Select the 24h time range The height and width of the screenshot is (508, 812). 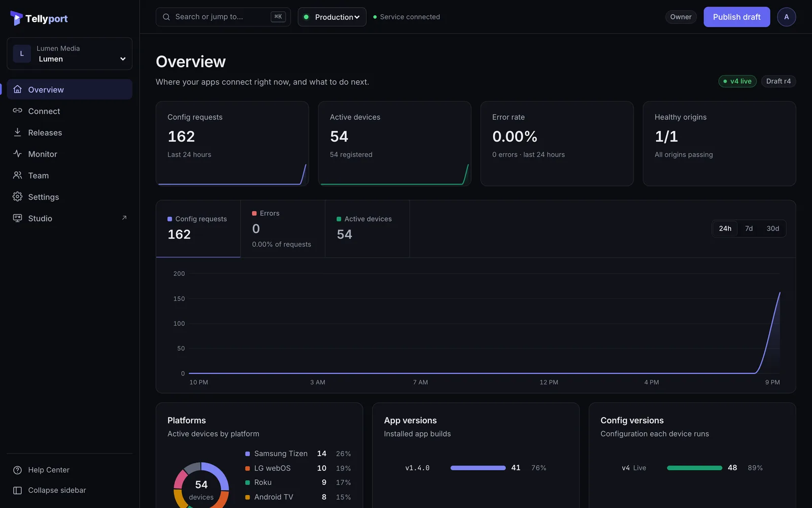(x=725, y=229)
